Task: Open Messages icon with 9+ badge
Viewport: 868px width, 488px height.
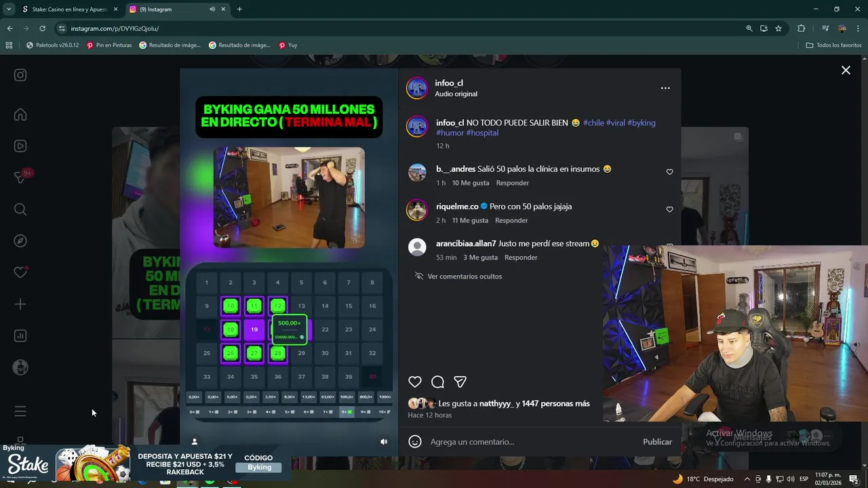Action: tap(20, 177)
